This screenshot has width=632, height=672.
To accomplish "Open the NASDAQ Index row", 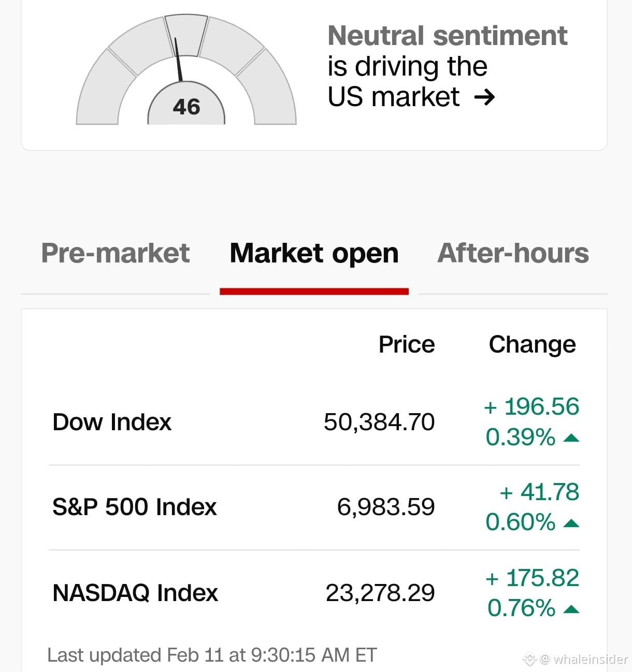I will [x=314, y=593].
